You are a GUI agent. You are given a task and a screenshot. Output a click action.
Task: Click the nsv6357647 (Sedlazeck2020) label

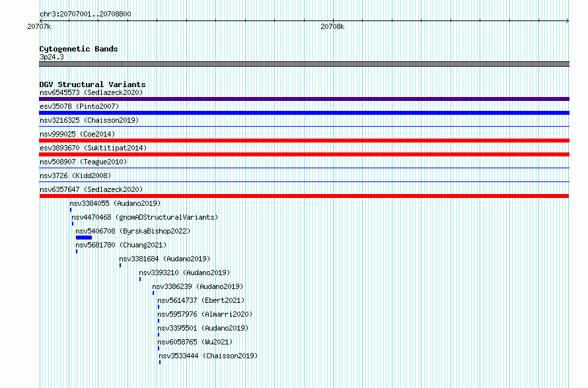[91, 189]
